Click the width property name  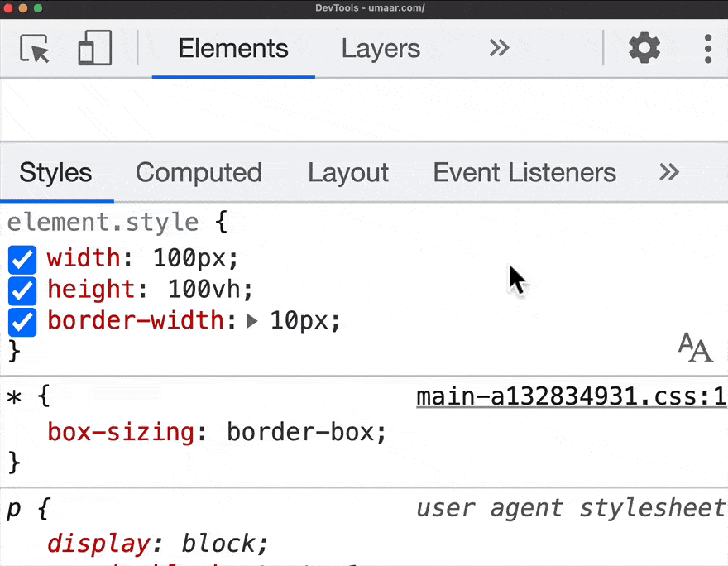(x=84, y=257)
